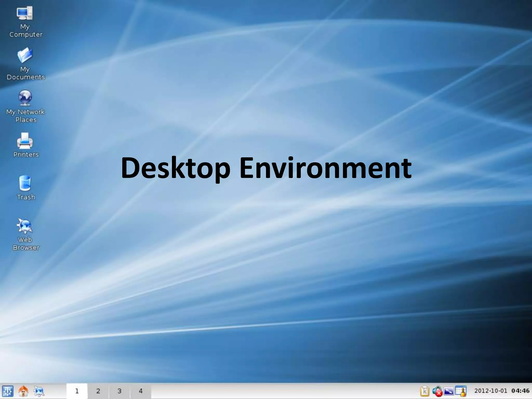Screen dimensions: 532x399
Task: Launch the Web Browser desktop icon
Action: pyautogui.click(x=25, y=226)
